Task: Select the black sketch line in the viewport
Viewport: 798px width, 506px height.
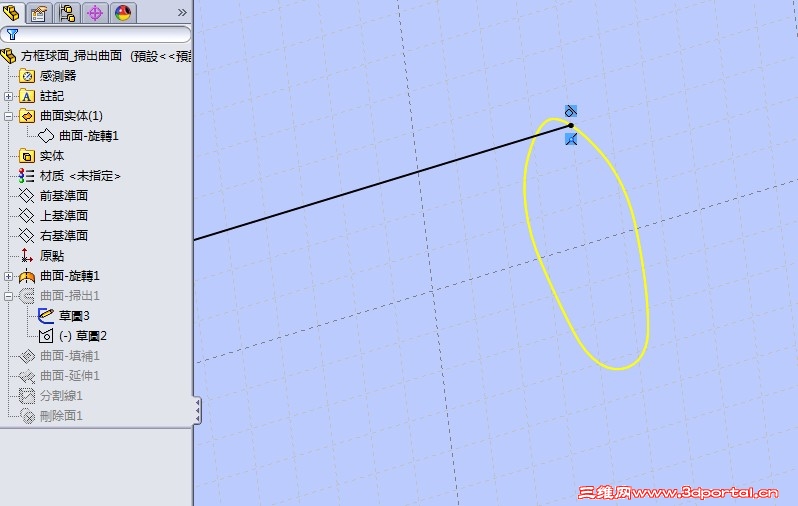Action: coord(382,182)
